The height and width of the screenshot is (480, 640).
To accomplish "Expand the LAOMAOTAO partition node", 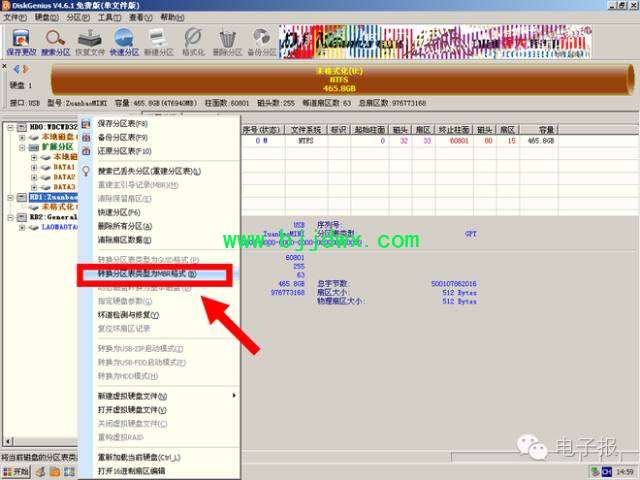I will pos(22,227).
